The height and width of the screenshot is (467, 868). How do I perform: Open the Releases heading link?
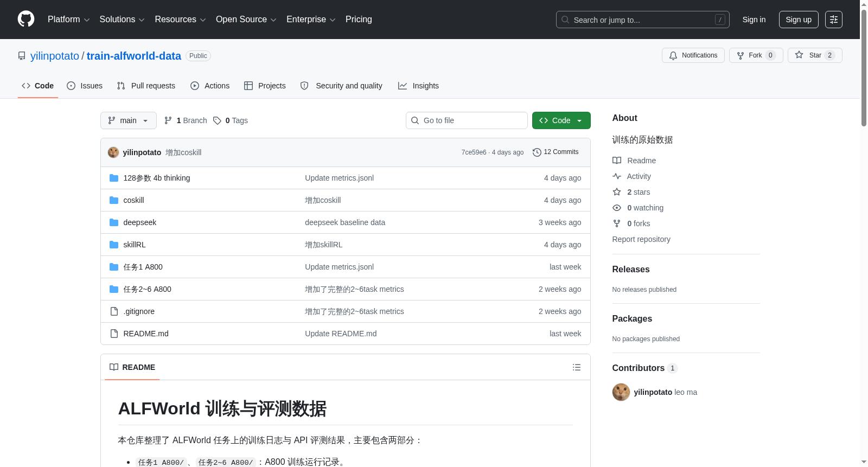631,269
